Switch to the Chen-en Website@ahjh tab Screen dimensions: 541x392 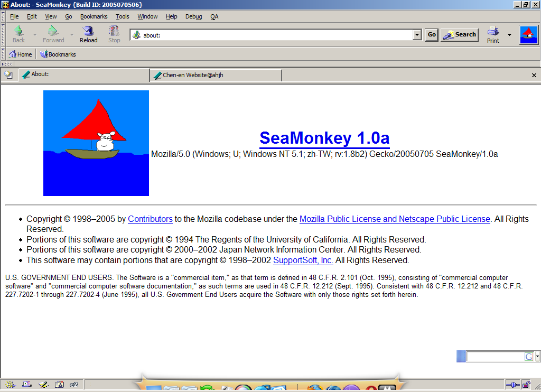216,75
